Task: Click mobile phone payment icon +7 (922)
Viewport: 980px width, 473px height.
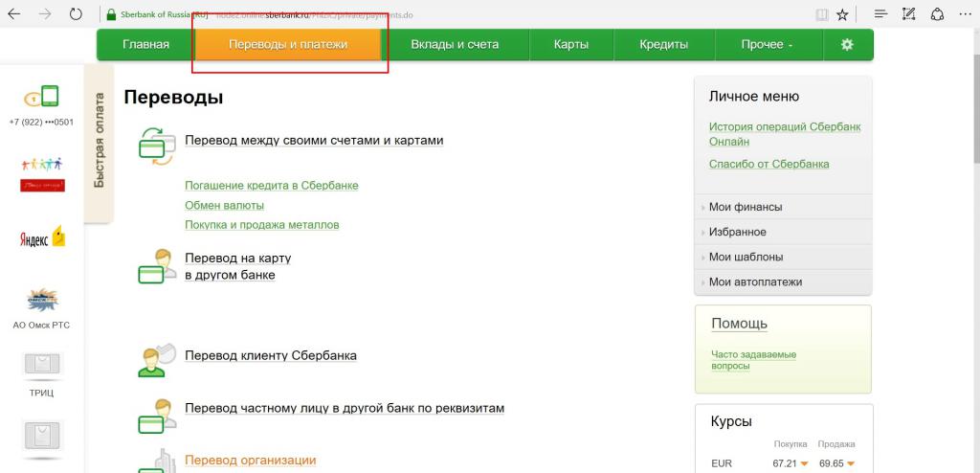Action: pos(41,97)
